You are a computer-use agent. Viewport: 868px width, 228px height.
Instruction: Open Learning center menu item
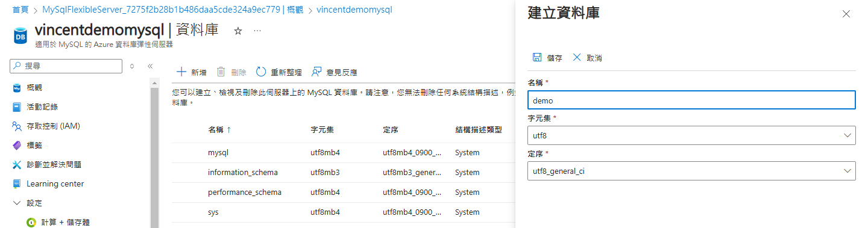(x=55, y=184)
